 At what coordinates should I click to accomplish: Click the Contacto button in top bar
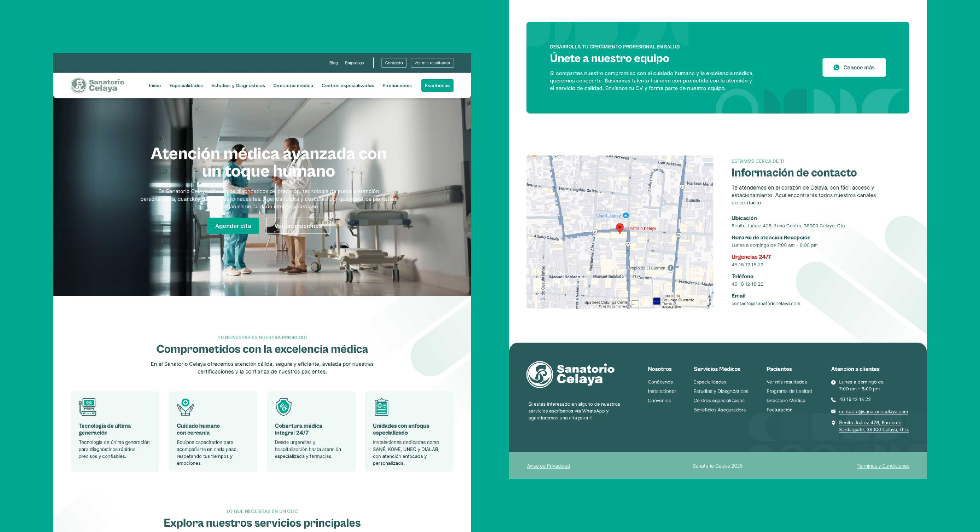[394, 63]
